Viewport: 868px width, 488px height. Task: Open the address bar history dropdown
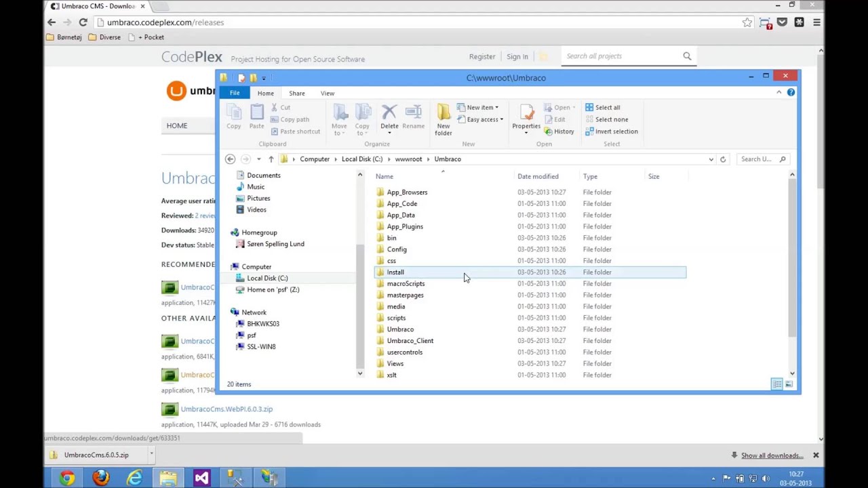pyautogui.click(x=711, y=159)
